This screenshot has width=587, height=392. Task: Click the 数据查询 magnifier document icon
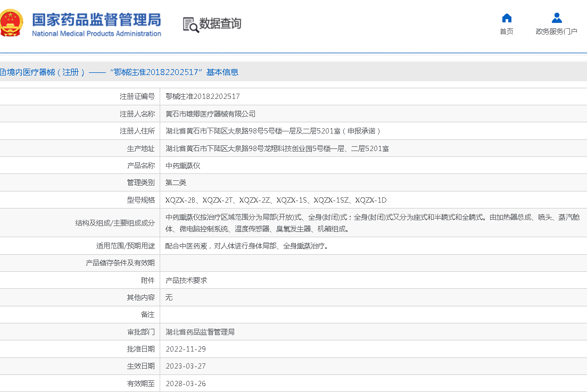coord(190,24)
